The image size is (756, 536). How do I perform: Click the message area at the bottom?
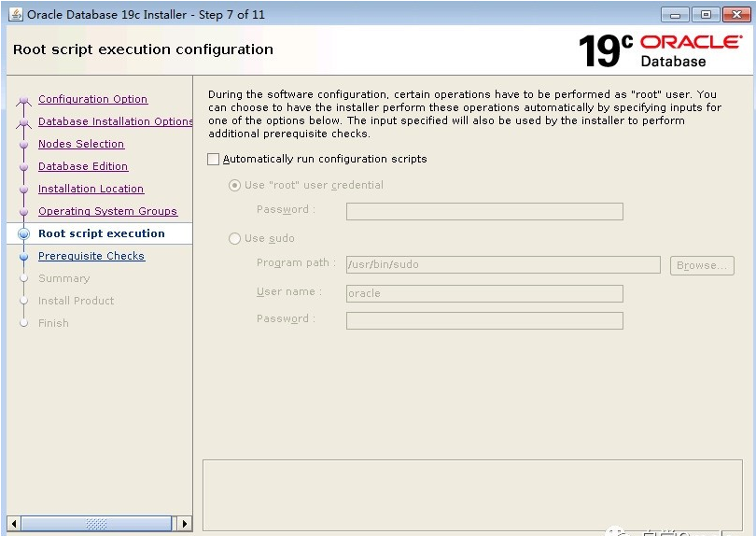coord(472,496)
